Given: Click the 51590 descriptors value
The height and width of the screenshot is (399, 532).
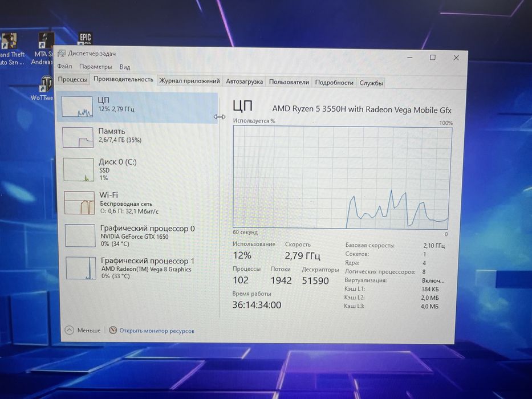Looking at the screenshot, I should tap(315, 281).
